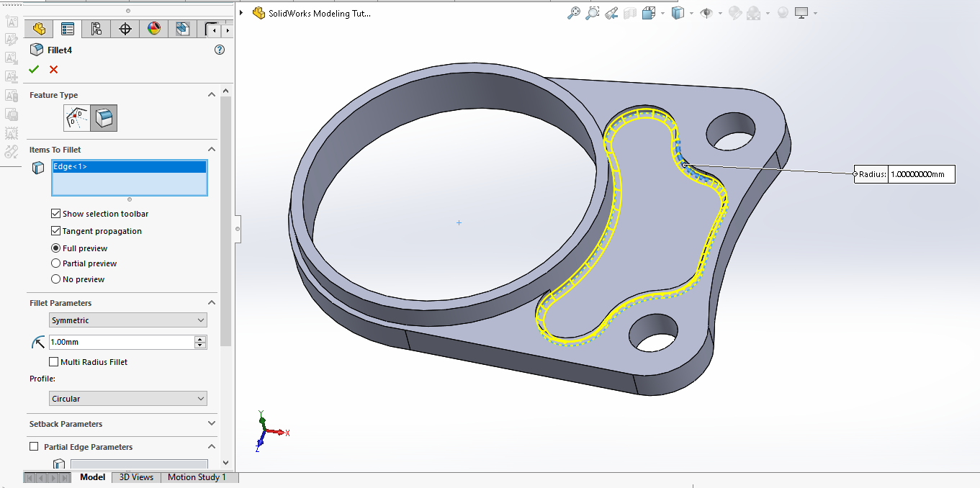Open the Fillet4 help question mark
The width and height of the screenshot is (980, 488).
tap(220, 50)
